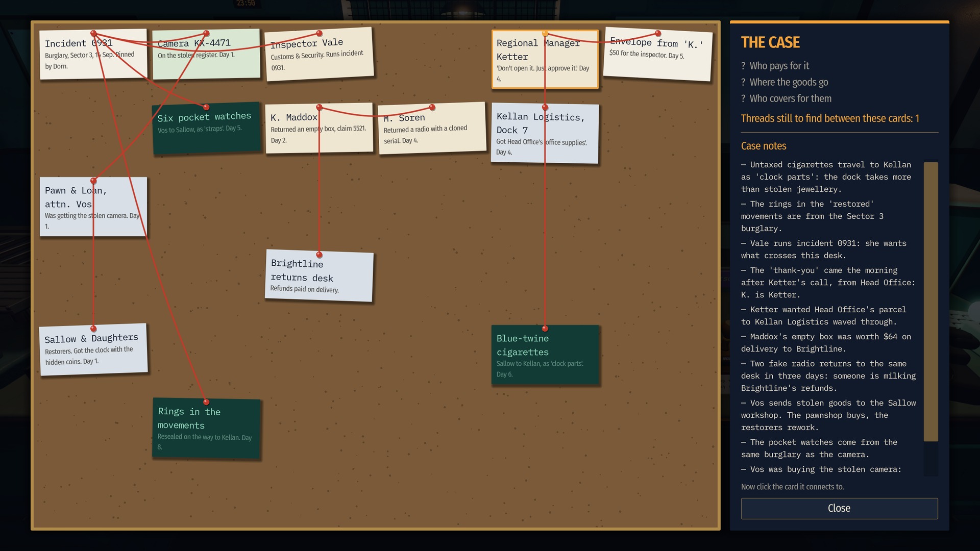This screenshot has height=551, width=980.
Task: Click the red pin on M. Soren
Action: (432, 107)
